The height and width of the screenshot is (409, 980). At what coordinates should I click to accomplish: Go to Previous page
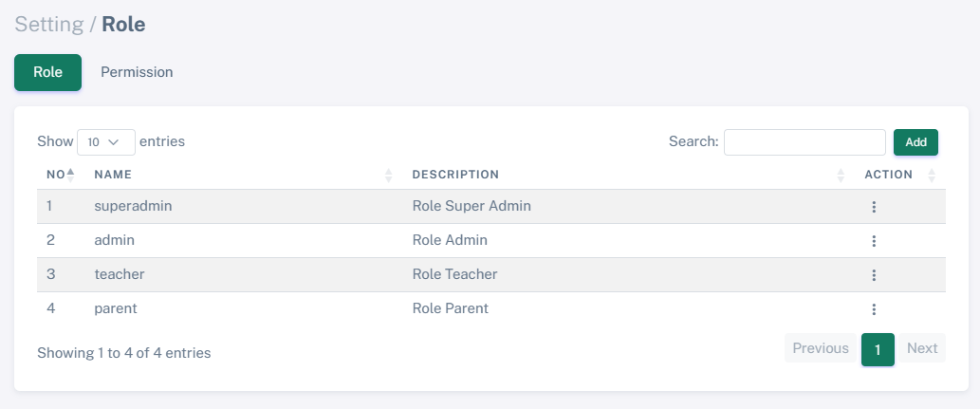tap(821, 348)
